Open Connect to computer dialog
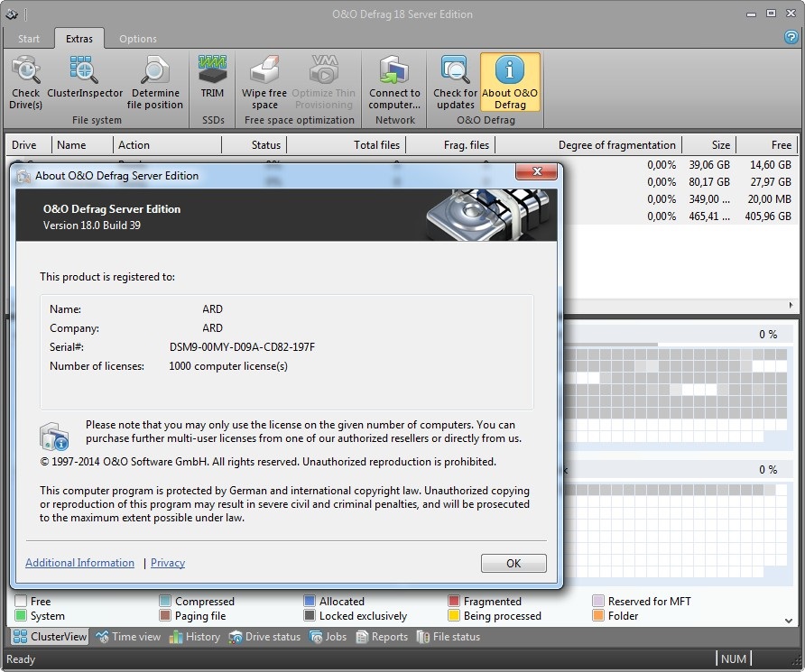 pos(394,83)
